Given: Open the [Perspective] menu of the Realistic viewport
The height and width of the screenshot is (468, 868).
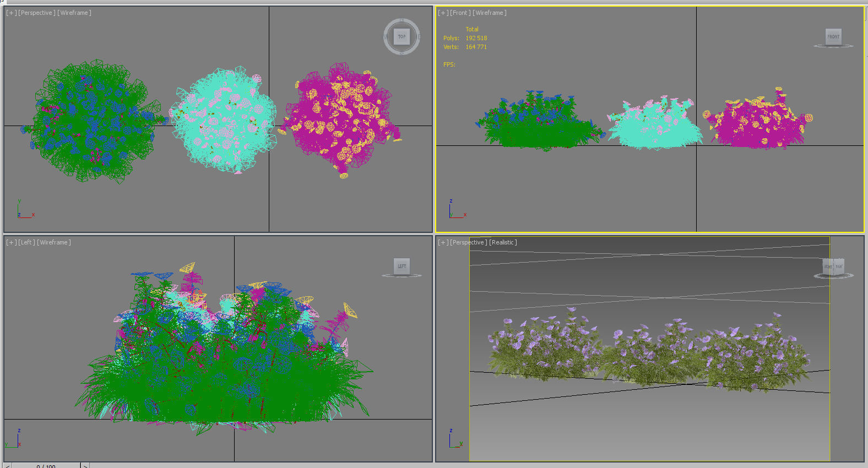Looking at the screenshot, I should 469,242.
